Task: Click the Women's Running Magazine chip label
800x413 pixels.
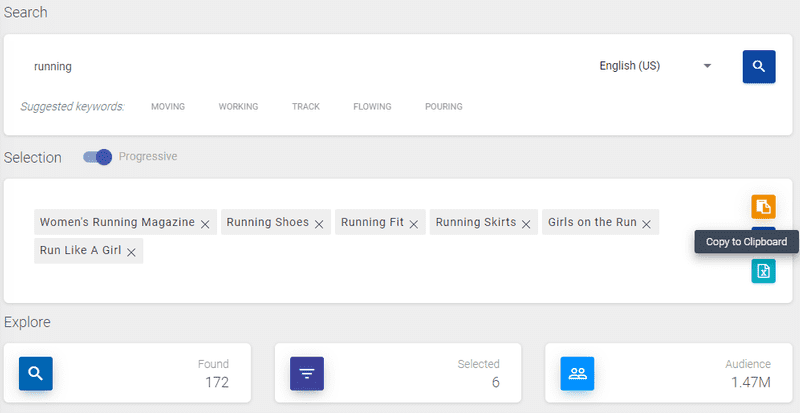Action: click(117, 222)
